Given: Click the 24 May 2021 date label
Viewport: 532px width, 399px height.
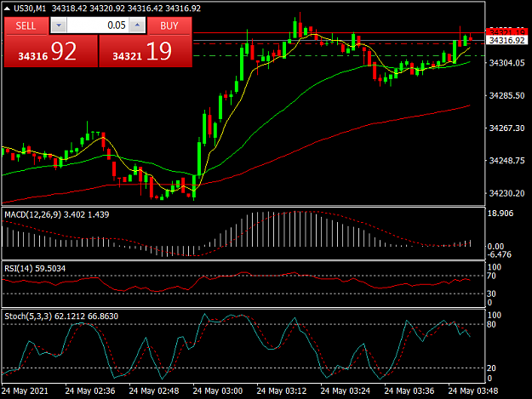Looking at the screenshot, I should point(25,390).
